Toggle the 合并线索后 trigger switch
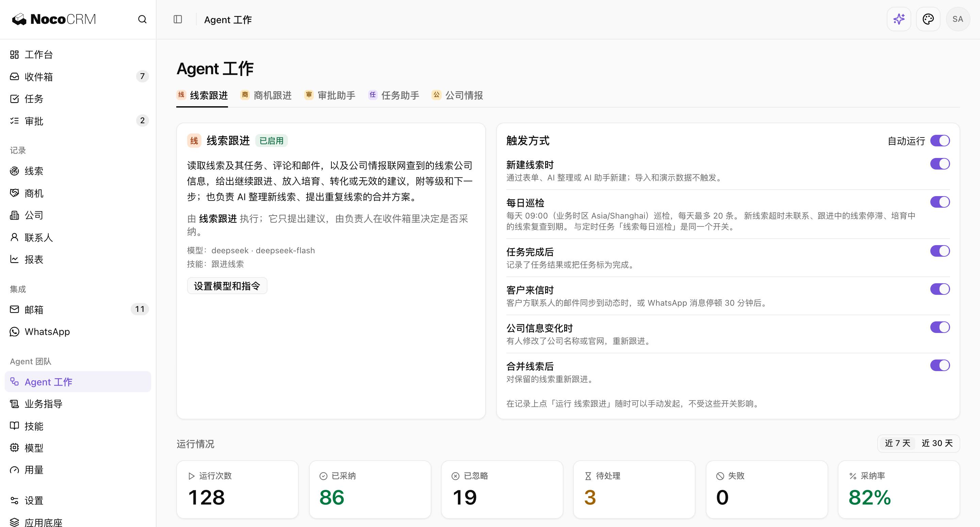The height and width of the screenshot is (527, 980). tap(940, 365)
